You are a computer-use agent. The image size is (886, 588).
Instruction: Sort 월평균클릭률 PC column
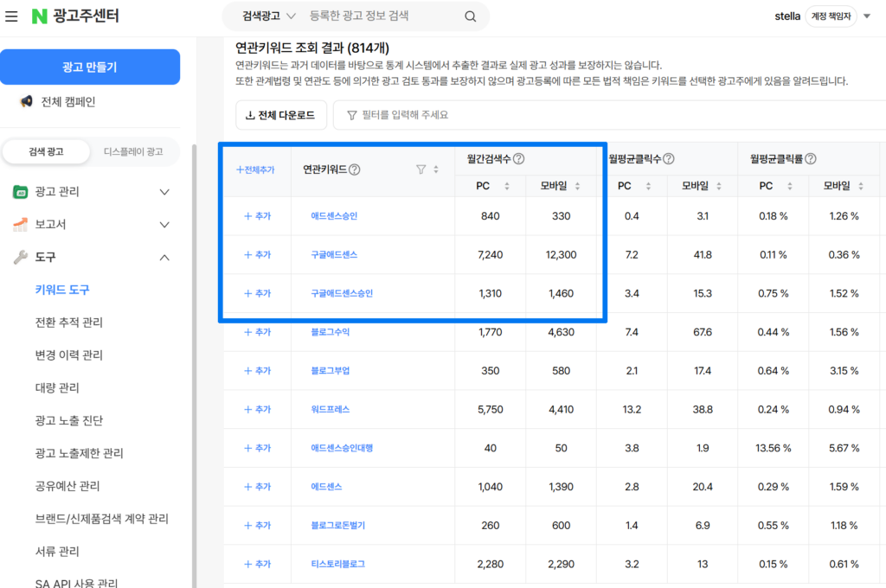point(790,186)
